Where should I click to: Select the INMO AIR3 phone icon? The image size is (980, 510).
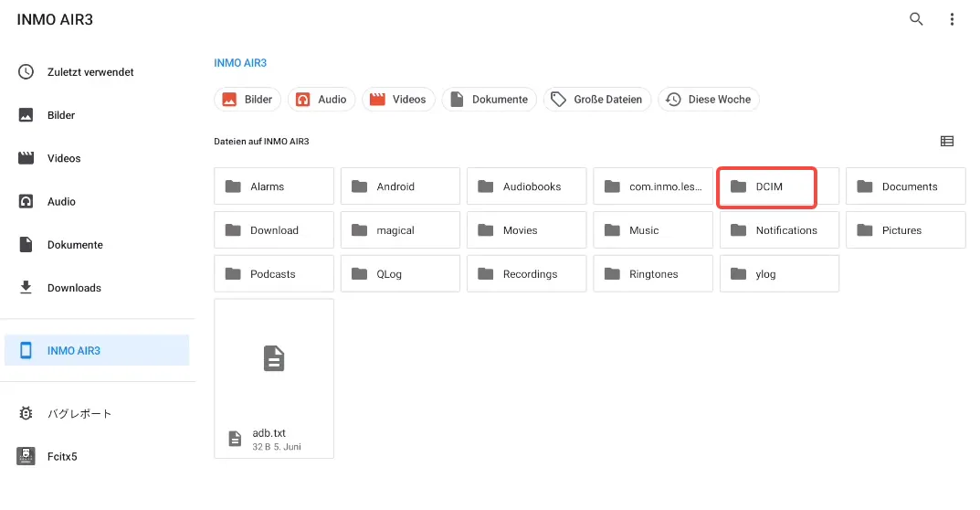pyautogui.click(x=26, y=350)
